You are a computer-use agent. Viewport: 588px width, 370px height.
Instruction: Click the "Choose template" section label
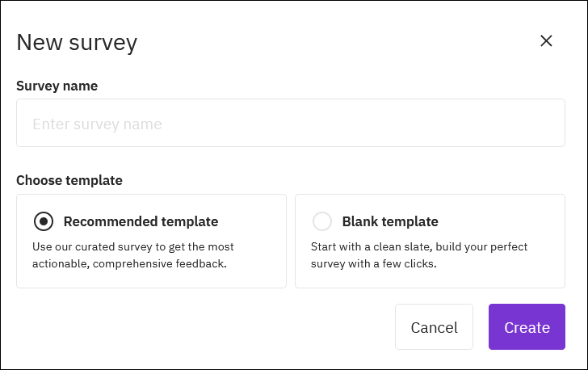point(69,180)
